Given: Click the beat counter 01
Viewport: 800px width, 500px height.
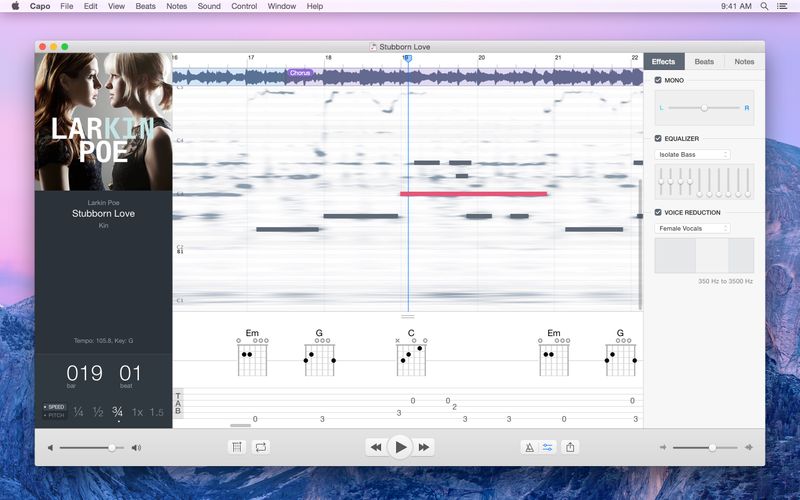Looking at the screenshot, I should point(130,373).
